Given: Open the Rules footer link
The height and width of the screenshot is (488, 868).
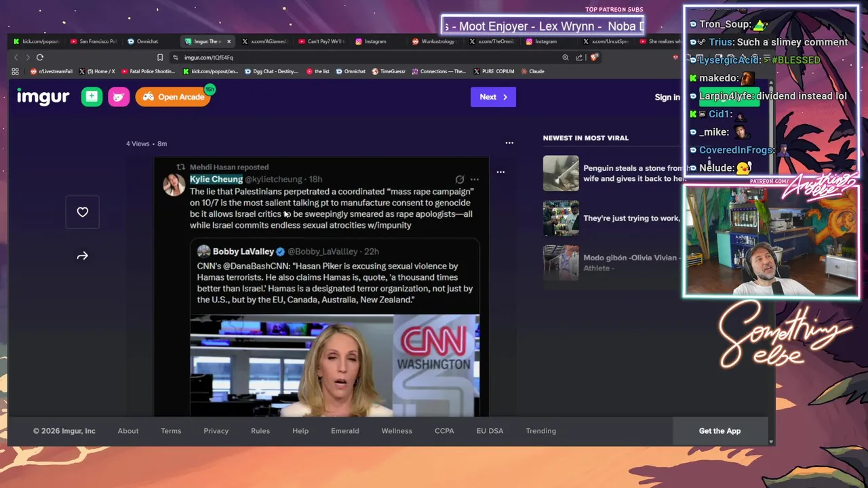Looking at the screenshot, I should [260, 431].
